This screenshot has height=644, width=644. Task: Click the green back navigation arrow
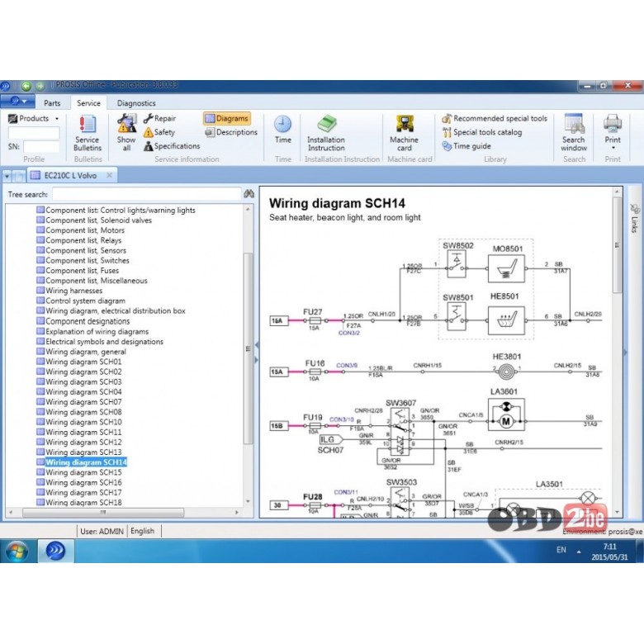(x=26, y=86)
